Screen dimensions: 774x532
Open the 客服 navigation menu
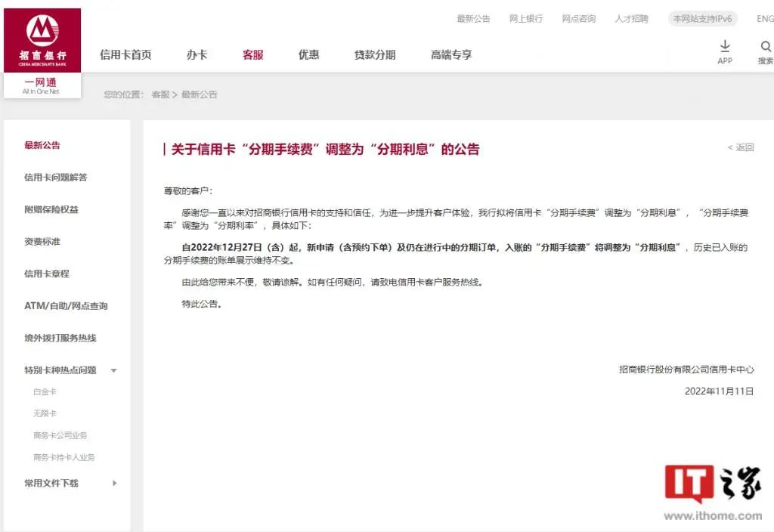253,54
